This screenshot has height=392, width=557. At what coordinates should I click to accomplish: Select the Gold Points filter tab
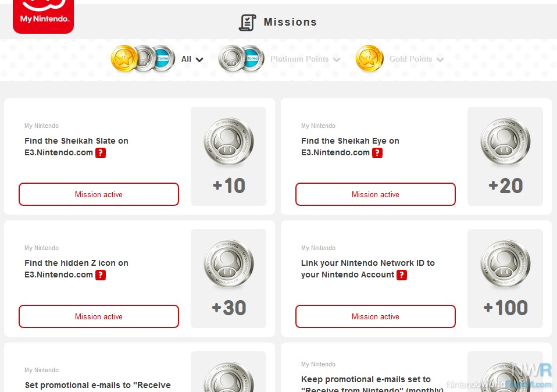point(410,59)
